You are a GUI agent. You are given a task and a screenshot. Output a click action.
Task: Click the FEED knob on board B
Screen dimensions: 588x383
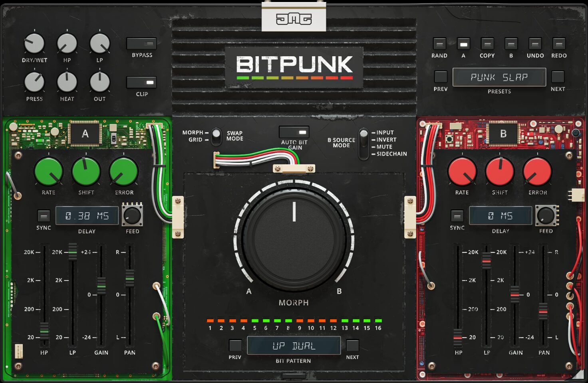click(546, 215)
